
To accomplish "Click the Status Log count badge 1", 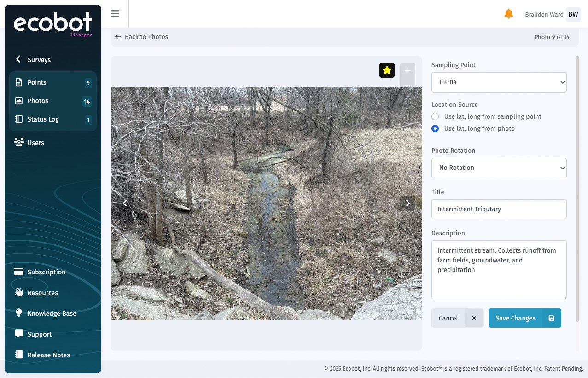I will pos(88,120).
